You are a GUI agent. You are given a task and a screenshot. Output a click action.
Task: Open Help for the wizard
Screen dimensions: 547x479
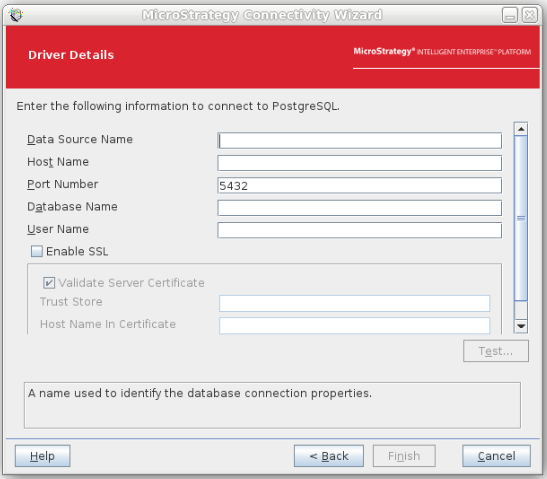pyautogui.click(x=43, y=456)
